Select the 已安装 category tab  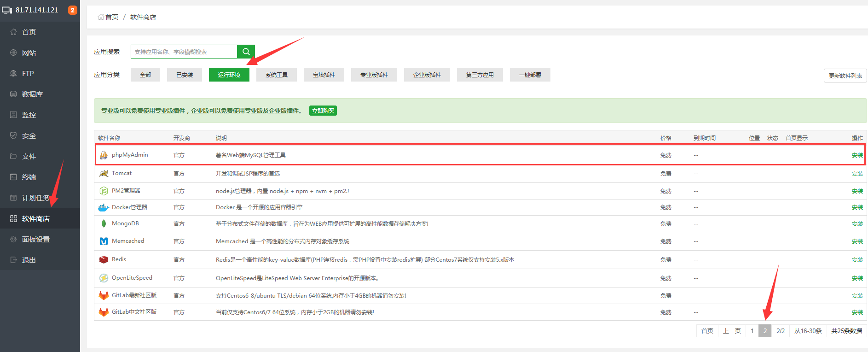[x=185, y=75]
